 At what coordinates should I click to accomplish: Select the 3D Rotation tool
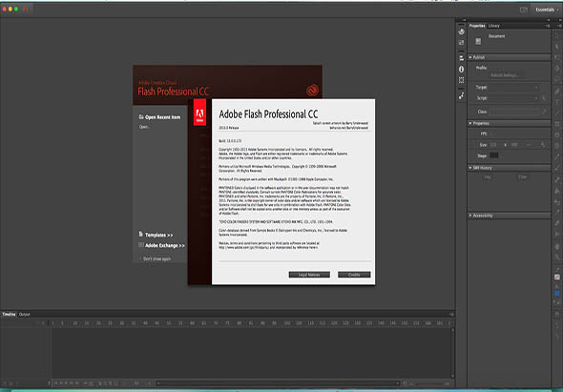coord(557,69)
